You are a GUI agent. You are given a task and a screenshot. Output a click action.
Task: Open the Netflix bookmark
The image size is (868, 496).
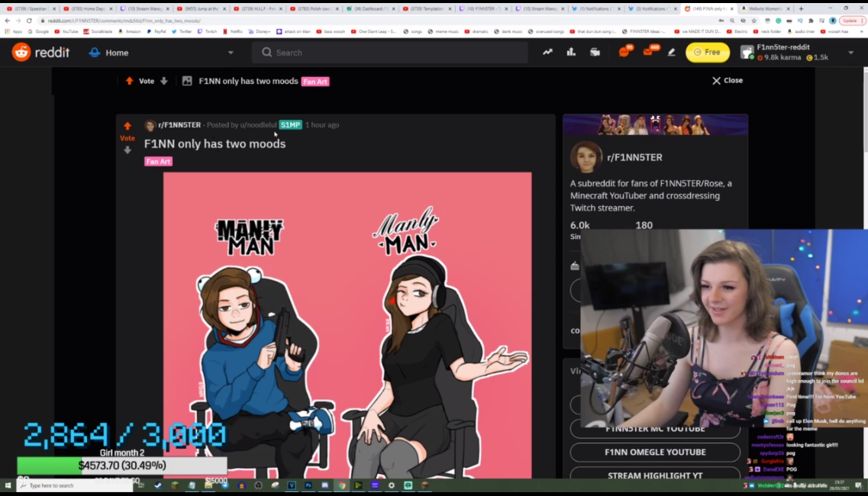point(233,31)
